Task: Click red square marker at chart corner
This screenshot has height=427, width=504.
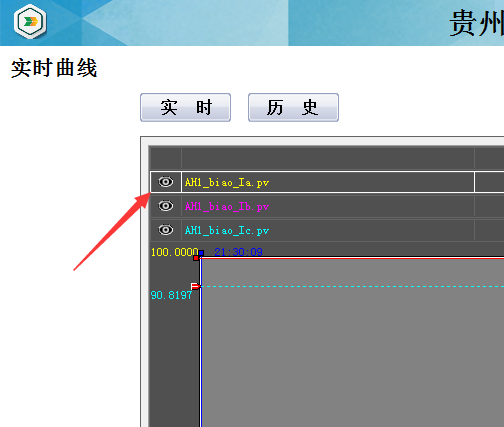Action: tap(196, 258)
